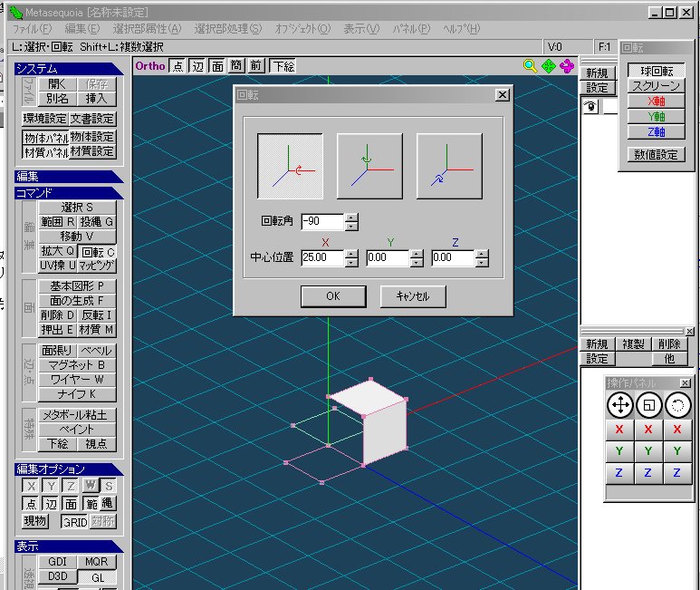700x590 pixels.
Task: Open the 編集(E) menu
Action: 82,29
